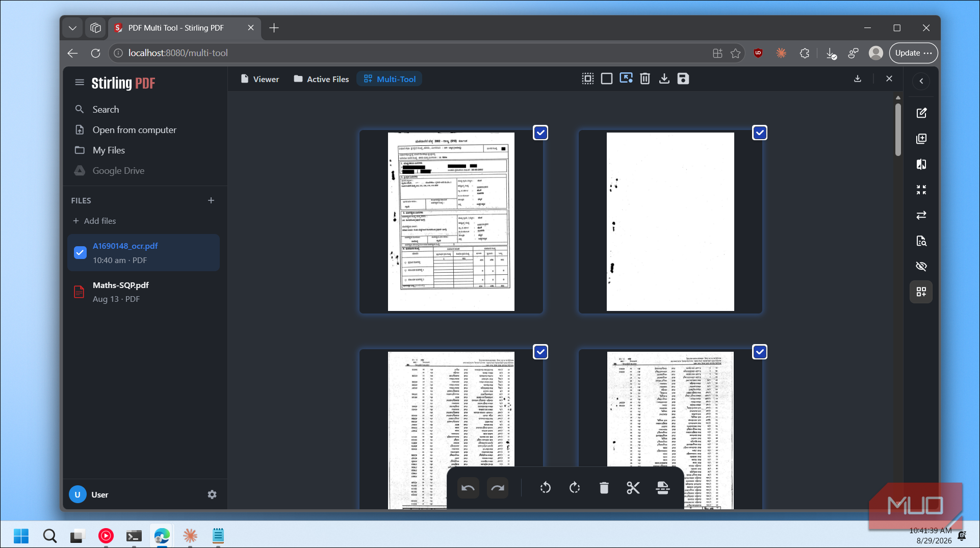
Task: Switch to the Active Files tab
Action: pos(322,79)
